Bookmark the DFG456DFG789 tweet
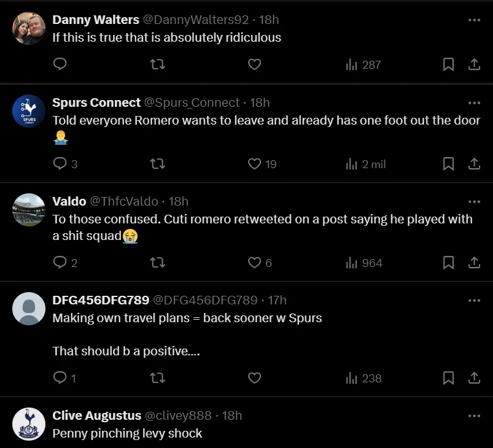The width and height of the screenshot is (493, 448). tap(449, 378)
